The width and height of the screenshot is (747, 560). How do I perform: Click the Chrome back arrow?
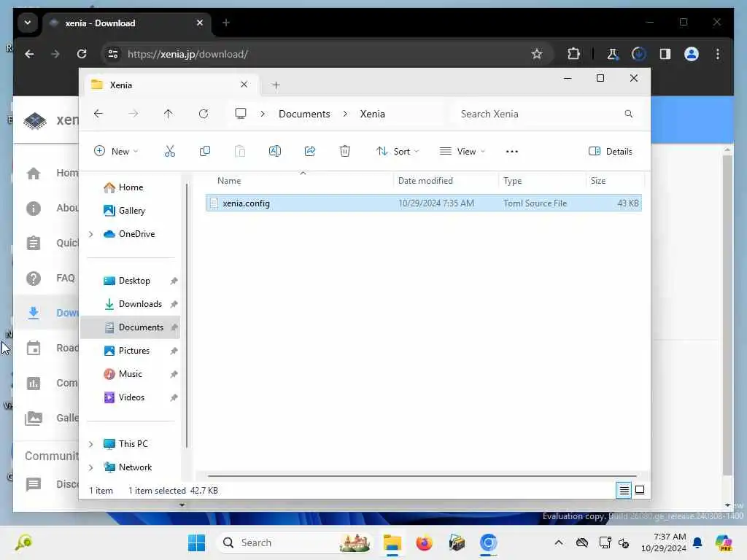tap(29, 54)
